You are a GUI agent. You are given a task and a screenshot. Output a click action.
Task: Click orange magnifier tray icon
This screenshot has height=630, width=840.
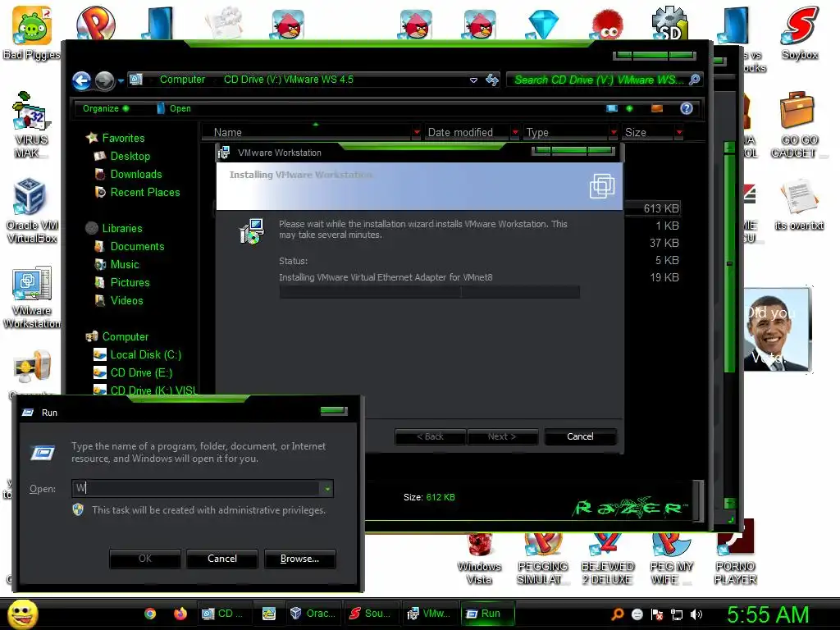(x=617, y=614)
